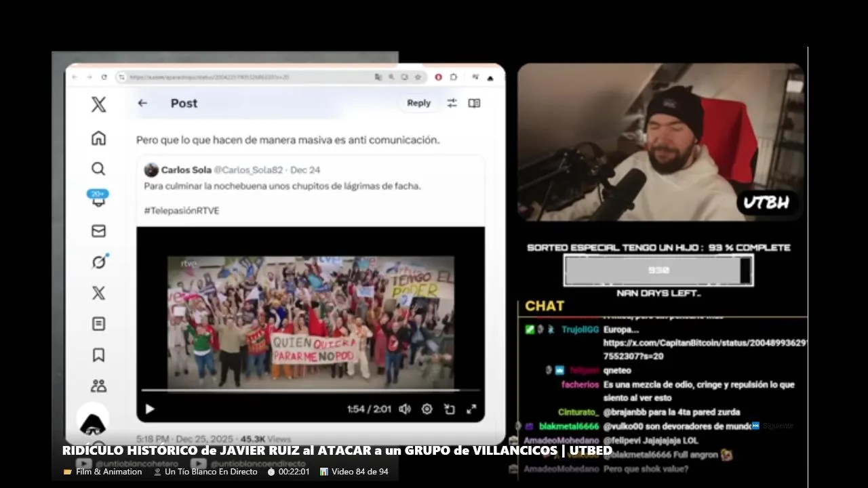This screenshot has height=488, width=868.
Task: Open Premium X icon in sidebar
Action: 98,293
